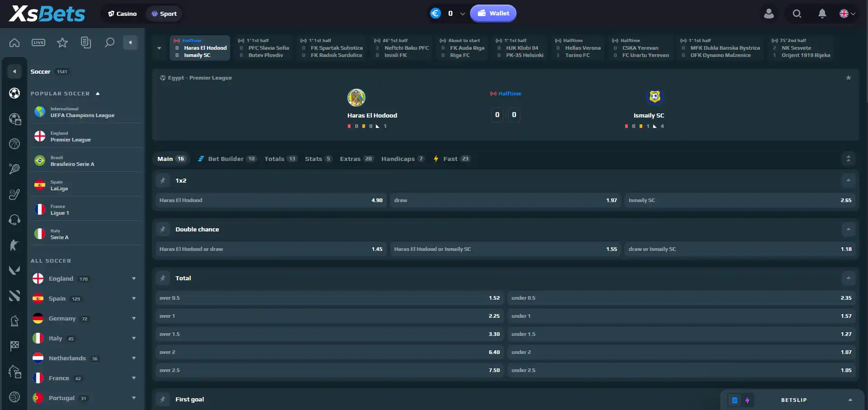Expand the Italy soccer leagues
868x410 pixels.
(134, 338)
